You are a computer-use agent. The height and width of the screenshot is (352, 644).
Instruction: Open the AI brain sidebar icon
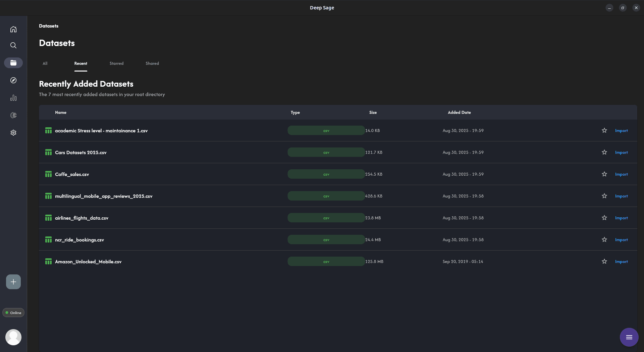(13, 115)
